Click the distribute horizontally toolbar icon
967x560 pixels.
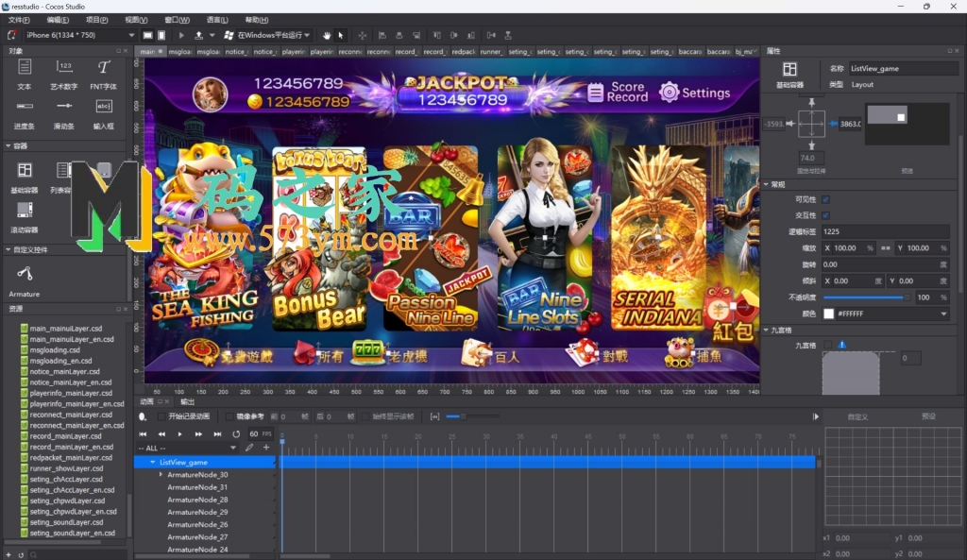click(x=491, y=35)
